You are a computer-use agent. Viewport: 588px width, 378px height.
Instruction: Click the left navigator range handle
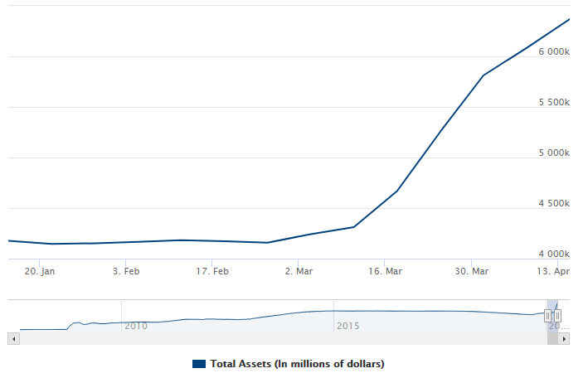548,316
